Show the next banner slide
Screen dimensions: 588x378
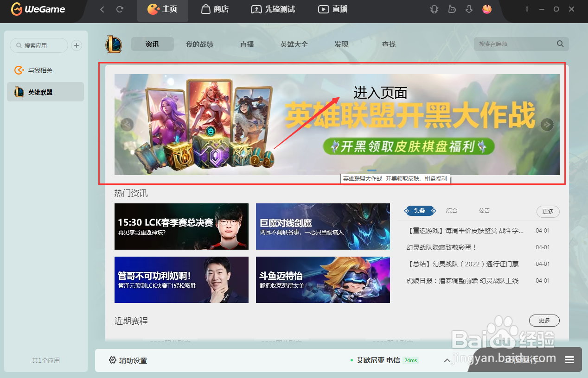click(x=547, y=124)
